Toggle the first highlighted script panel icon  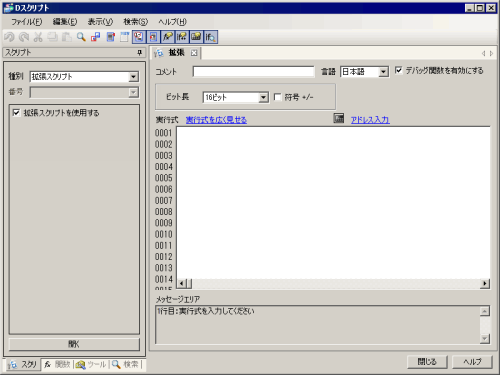(139, 37)
